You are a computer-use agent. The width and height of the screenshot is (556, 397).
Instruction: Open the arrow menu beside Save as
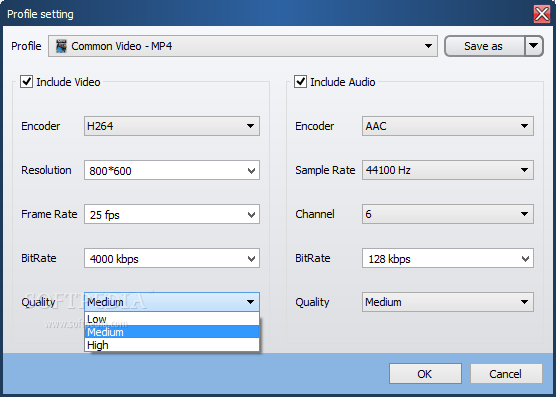(534, 46)
